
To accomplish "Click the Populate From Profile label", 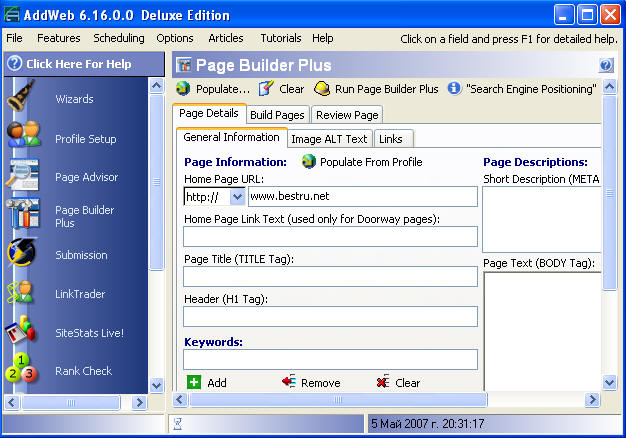I will pyautogui.click(x=371, y=162).
